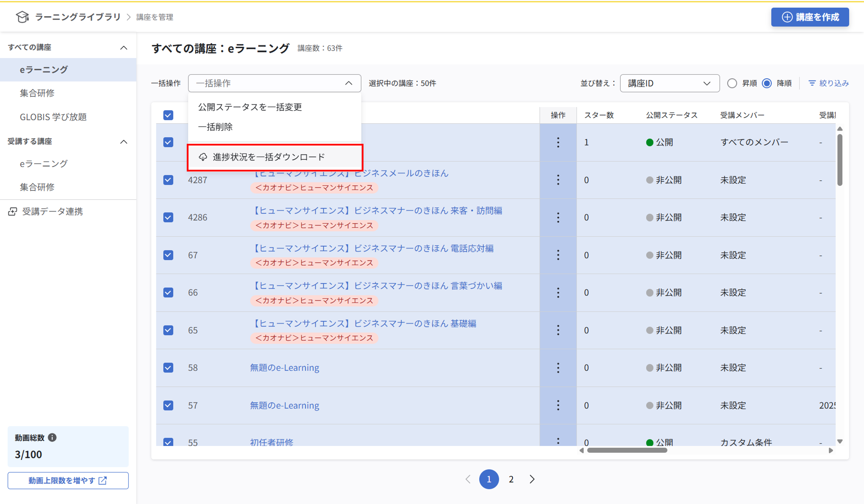Click the 講座を作成 button
The width and height of the screenshot is (864, 504).
pos(810,17)
